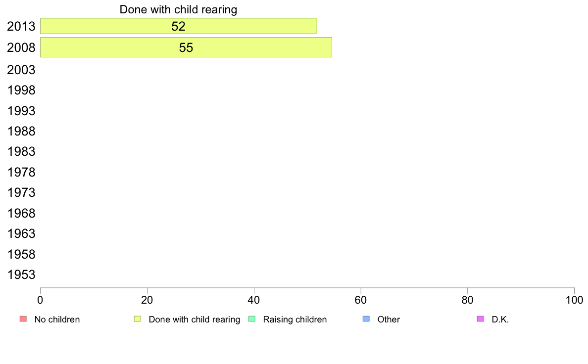Click the 1973 year axis label

coord(21,193)
